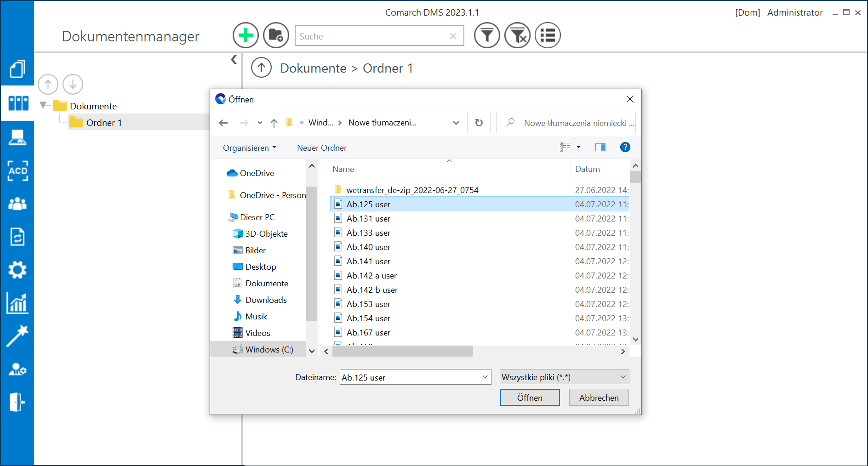Select Desktop in navigation pane
The image size is (868, 466).
261,267
